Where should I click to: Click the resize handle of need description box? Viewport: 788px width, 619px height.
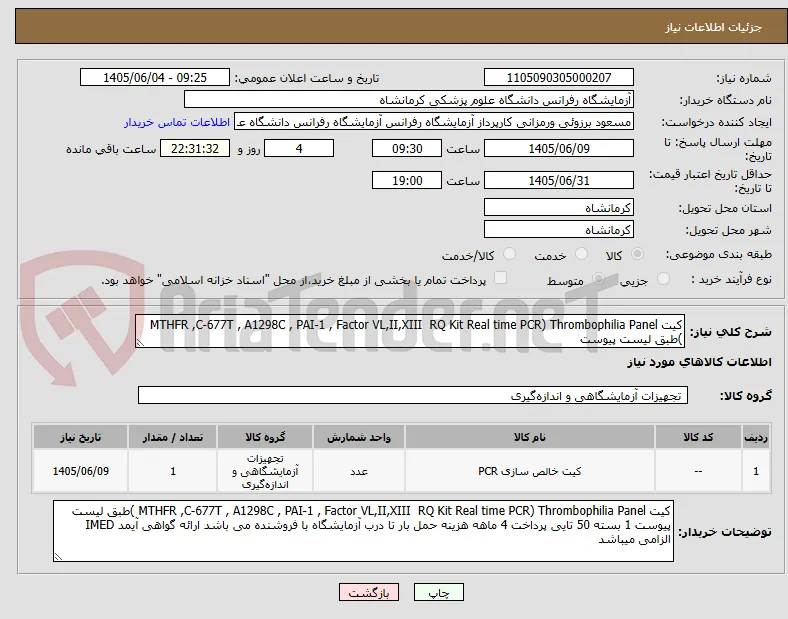click(x=140, y=343)
